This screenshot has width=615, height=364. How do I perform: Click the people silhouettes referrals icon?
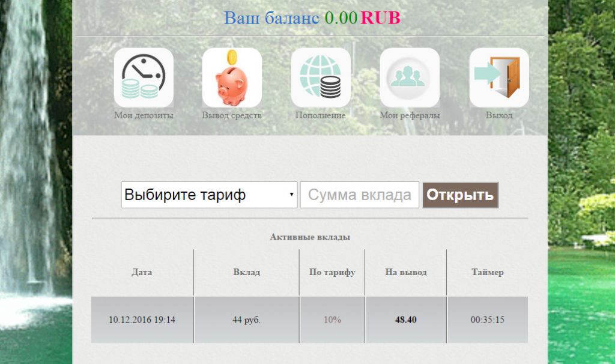(410, 77)
